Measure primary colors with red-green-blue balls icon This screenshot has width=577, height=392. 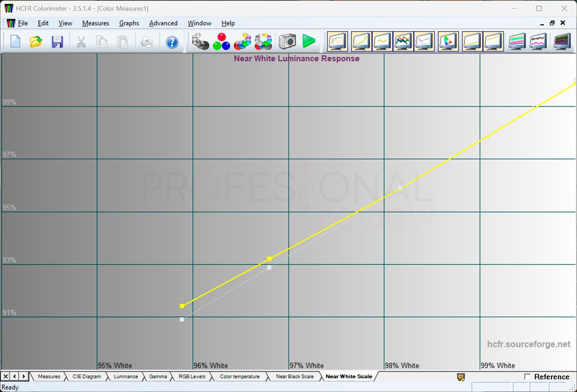[x=222, y=41]
